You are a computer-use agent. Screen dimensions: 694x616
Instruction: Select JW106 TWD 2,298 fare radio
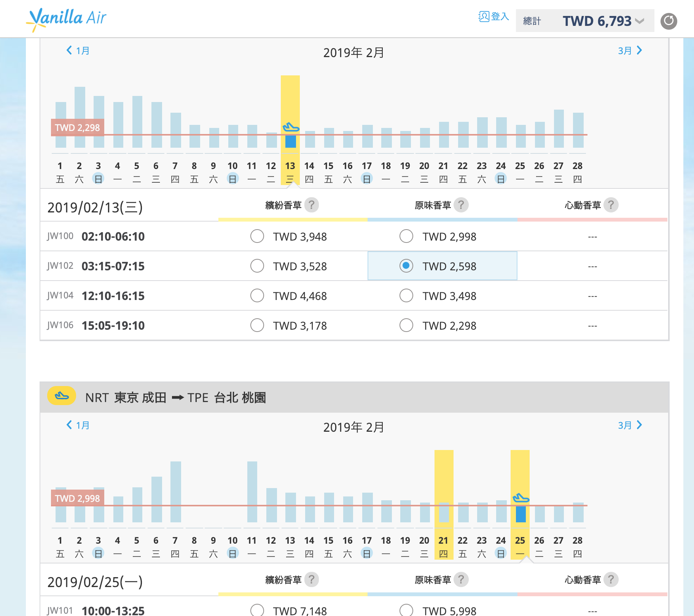(x=406, y=326)
